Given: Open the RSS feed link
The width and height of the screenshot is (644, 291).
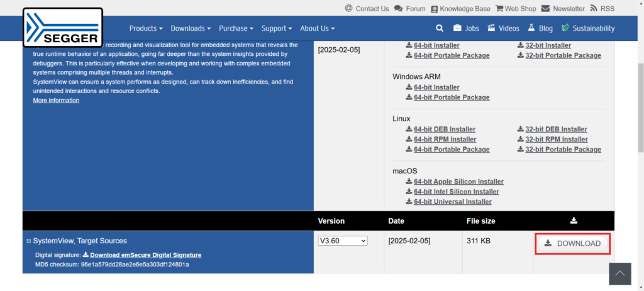Looking at the screenshot, I should (602, 9).
